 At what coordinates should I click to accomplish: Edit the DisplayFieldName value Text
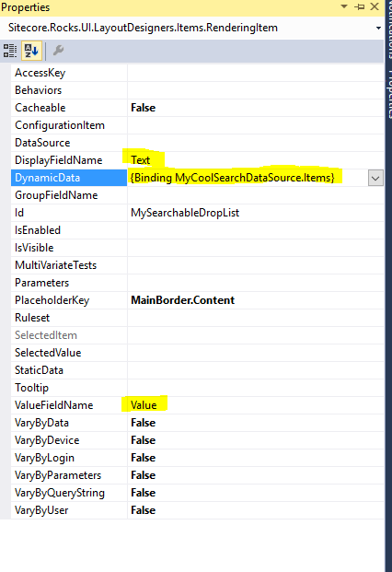point(141,160)
